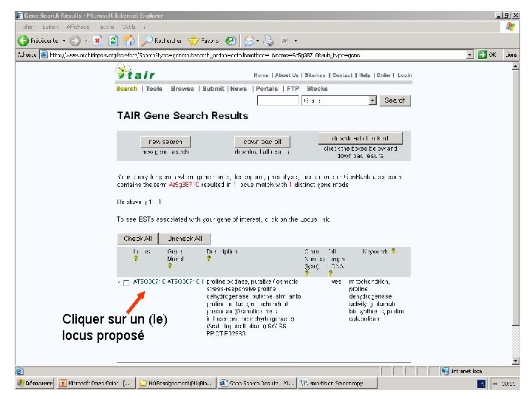Click the Gene Model help question icon
Viewport: 532px width, 399px height.
pyautogui.click(x=170, y=266)
